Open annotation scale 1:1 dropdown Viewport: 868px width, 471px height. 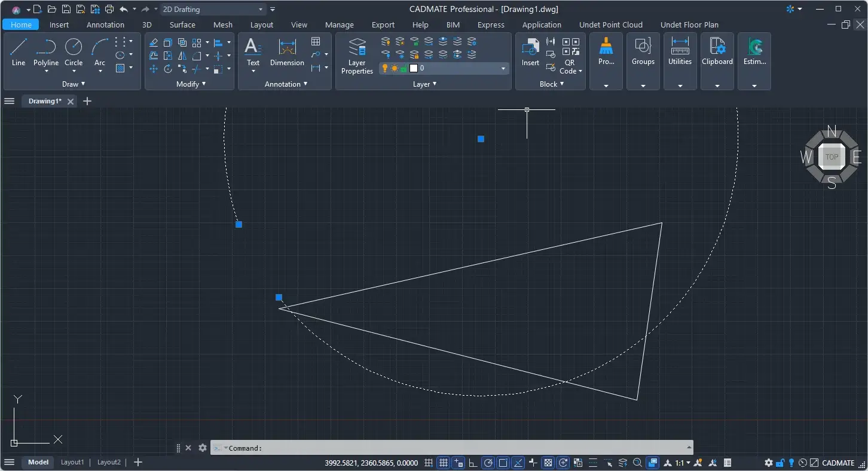point(683,463)
